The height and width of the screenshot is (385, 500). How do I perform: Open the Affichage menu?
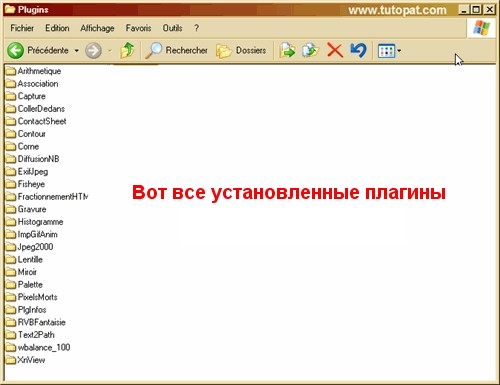point(97,28)
